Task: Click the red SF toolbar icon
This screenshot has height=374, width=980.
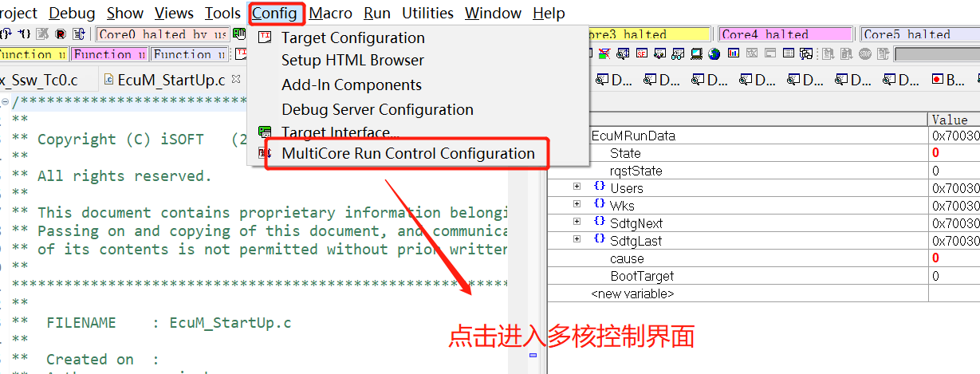Action: (x=641, y=53)
